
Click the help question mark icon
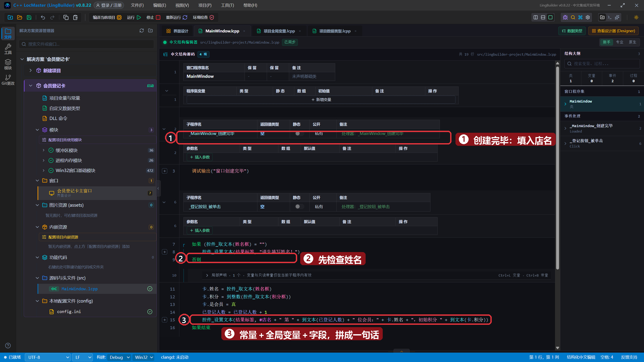[8, 346]
